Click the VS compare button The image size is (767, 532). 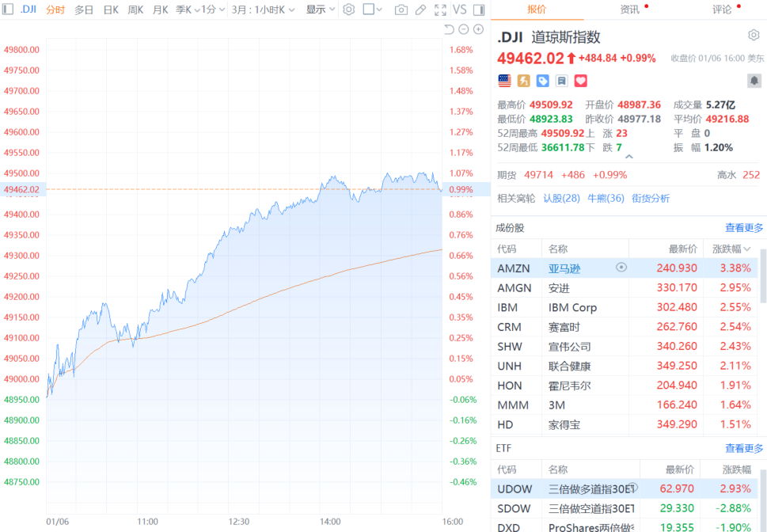pos(458,9)
